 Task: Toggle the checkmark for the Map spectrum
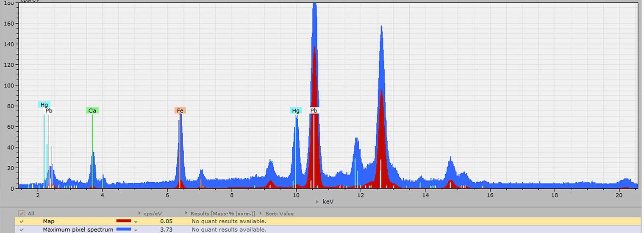click(x=21, y=221)
